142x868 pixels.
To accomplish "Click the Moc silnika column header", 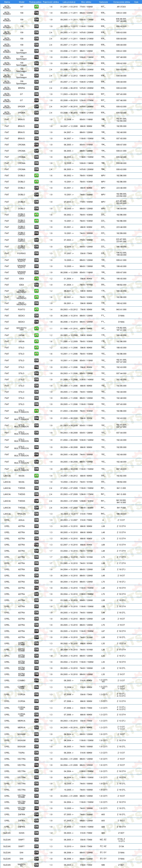I will tap(86, 2).
